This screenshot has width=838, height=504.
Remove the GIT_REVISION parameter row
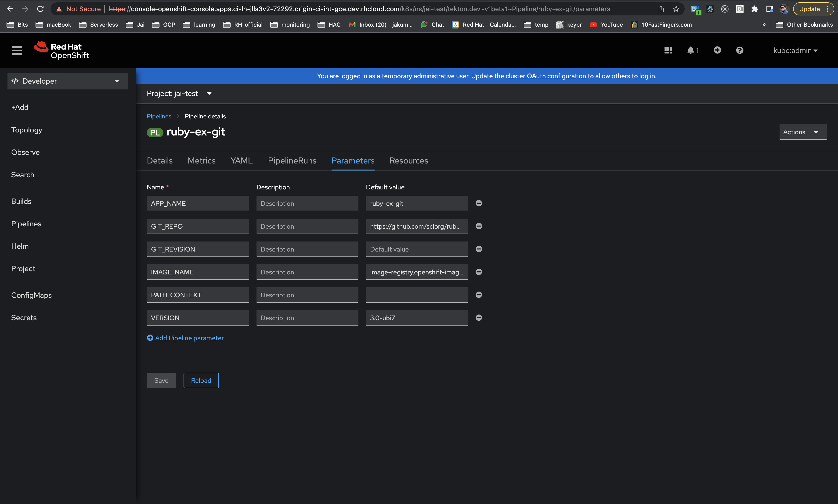pos(479,249)
